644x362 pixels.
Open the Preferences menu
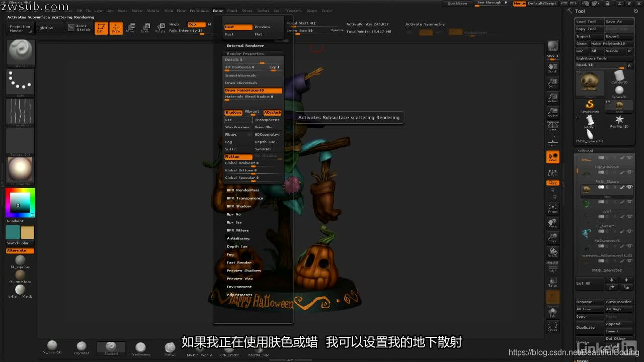[x=199, y=11]
